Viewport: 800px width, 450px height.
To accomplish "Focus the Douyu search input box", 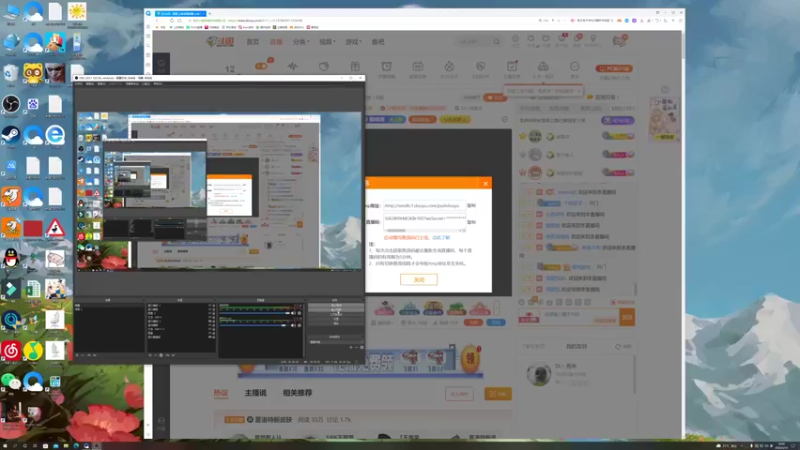I will tap(473, 41).
